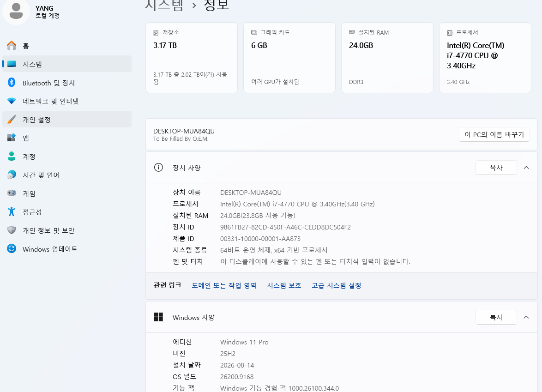Click the 개인 정보 및 보안 shield icon

pos(12,230)
